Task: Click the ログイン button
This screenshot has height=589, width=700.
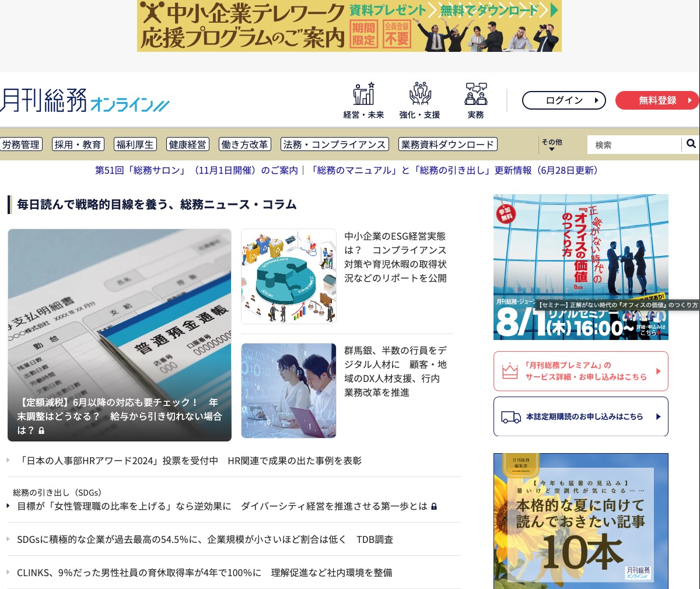Action: [x=563, y=100]
